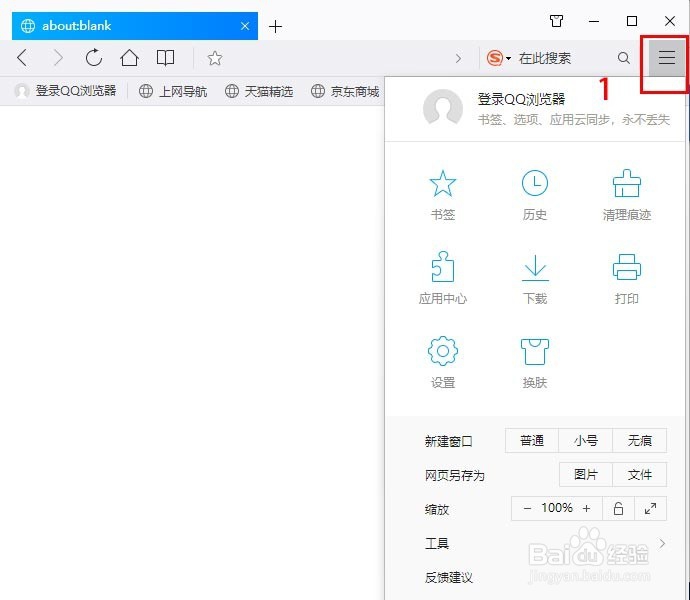Open the skin shirt icon in title bar

pos(557,21)
